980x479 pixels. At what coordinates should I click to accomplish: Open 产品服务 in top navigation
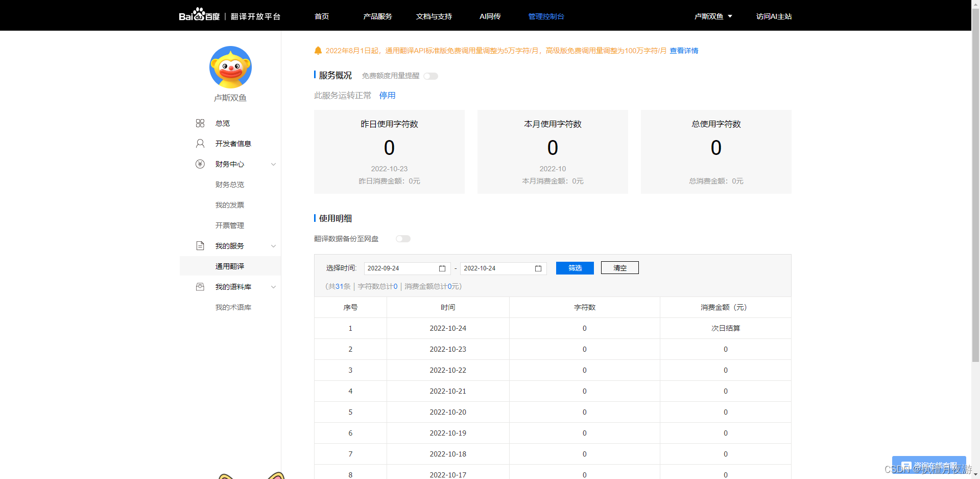[377, 16]
